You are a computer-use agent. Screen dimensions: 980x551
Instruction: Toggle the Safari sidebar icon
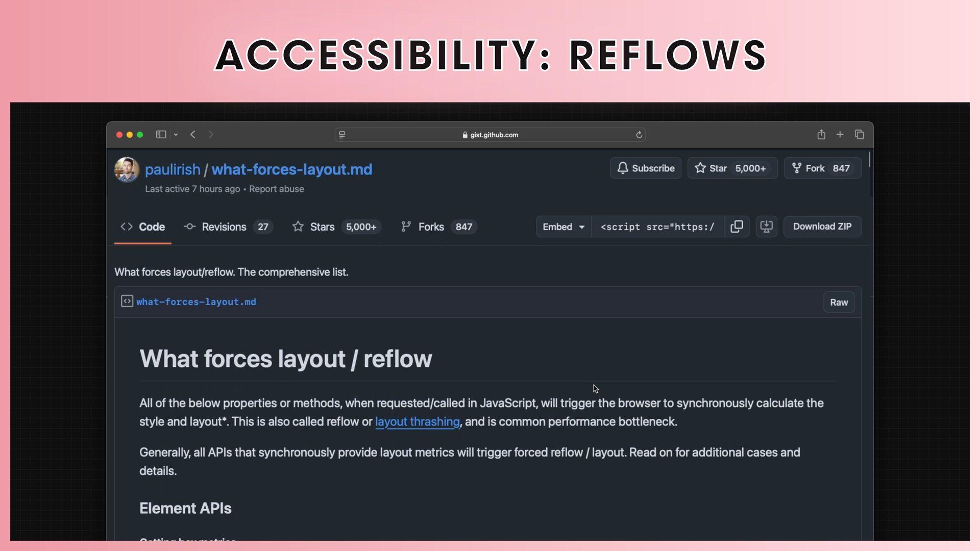pos(161,135)
